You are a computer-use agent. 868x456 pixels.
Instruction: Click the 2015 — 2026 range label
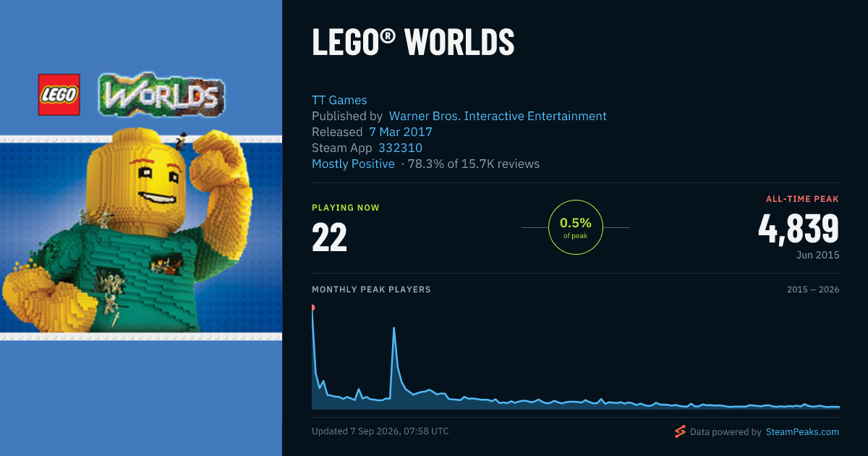tap(813, 290)
